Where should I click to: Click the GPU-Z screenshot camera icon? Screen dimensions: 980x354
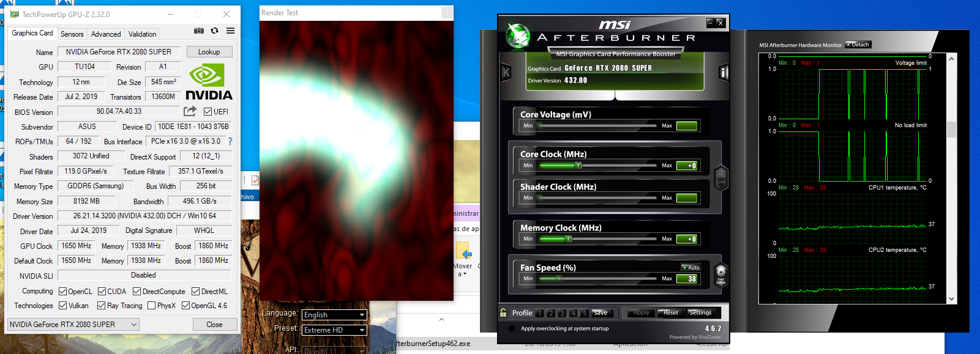pyautogui.click(x=199, y=31)
